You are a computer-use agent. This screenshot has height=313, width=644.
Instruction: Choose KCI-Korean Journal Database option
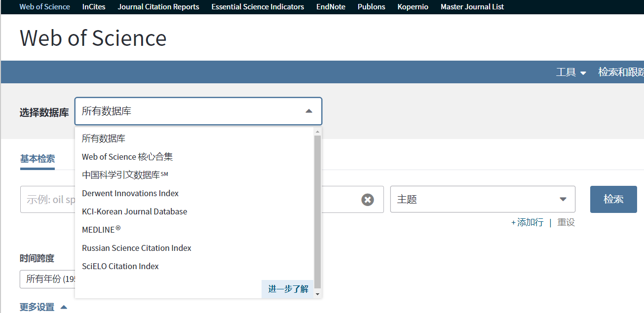pos(194,211)
